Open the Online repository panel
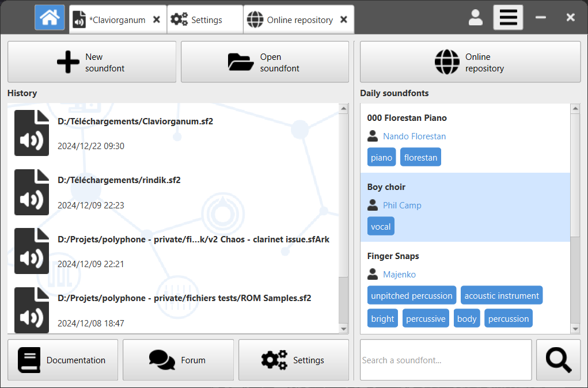This screenshot has height=388, width=588. coord(469,62)
